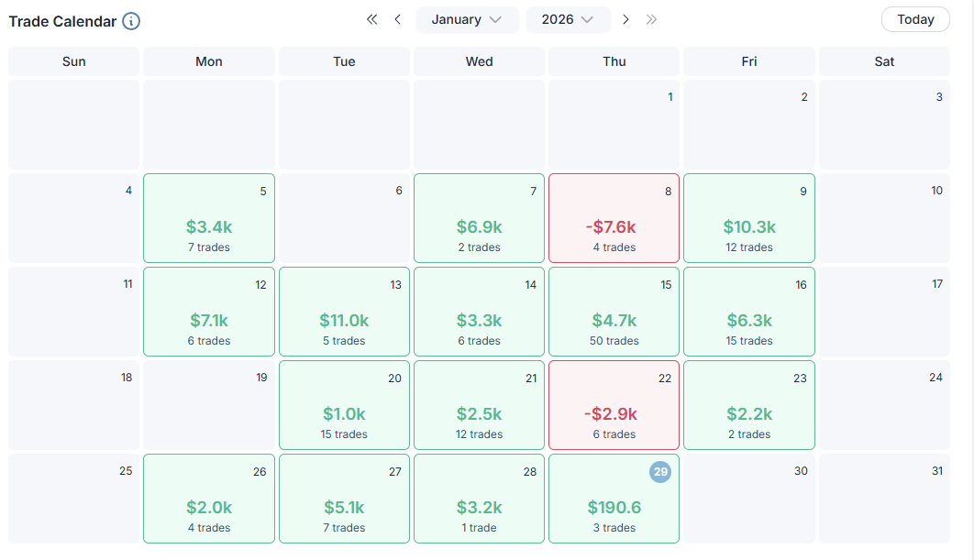Open January 15 cell with 50 trades
The image size is (974, 560).
614,312
